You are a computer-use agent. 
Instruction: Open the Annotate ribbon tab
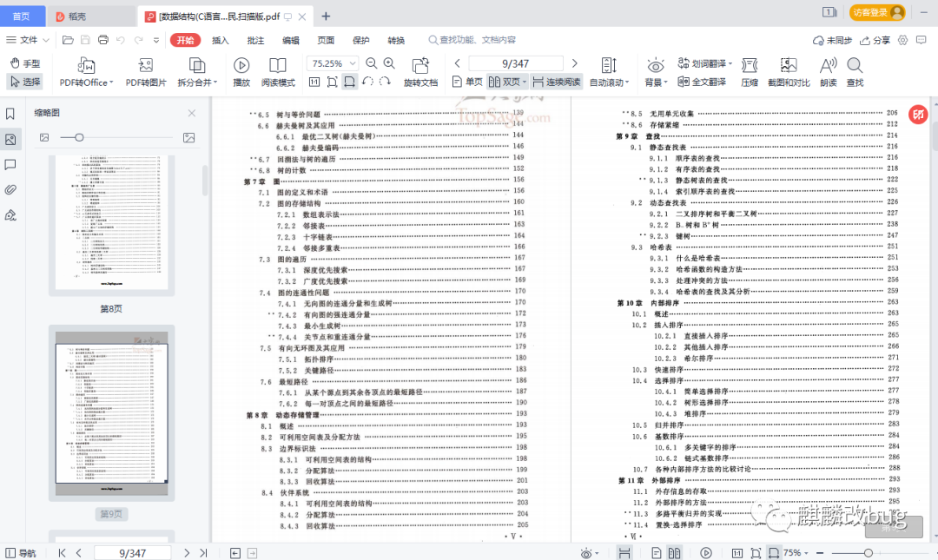tap(255, 40)
